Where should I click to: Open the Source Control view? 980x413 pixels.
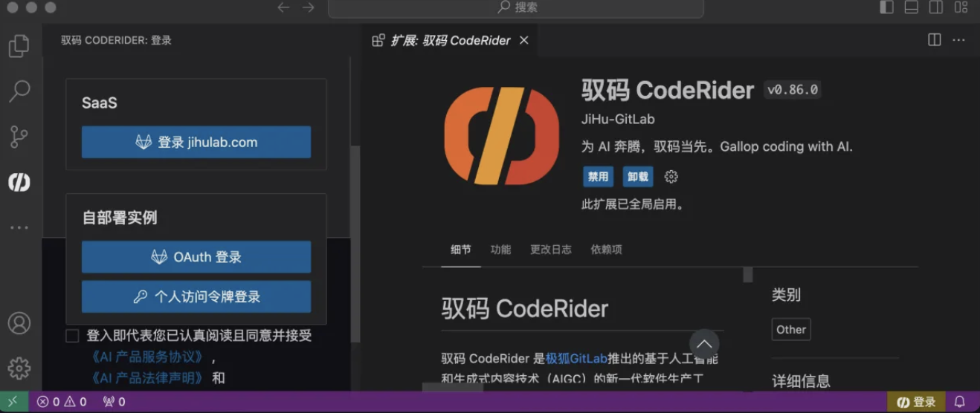point(19,137)
